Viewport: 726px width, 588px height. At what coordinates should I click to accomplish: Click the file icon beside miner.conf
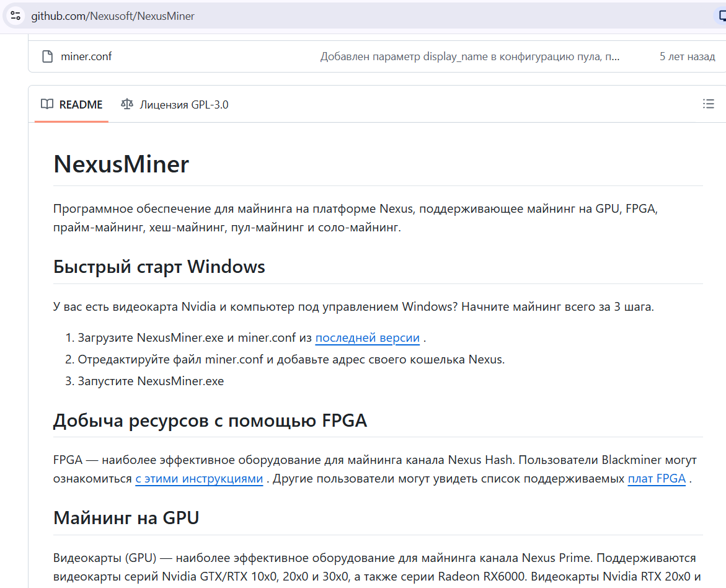[47, 56]
